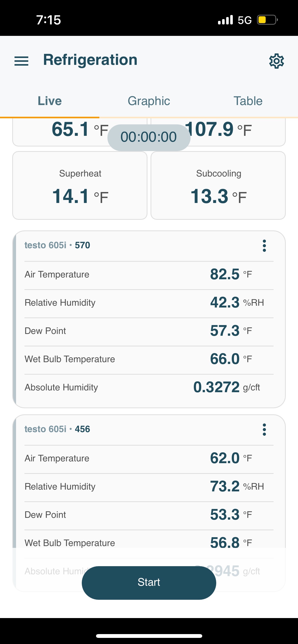Screen dimensions: 298x644
Task: Select Relative Humidity 42.3 %RH row
Action: coord(149,303)
